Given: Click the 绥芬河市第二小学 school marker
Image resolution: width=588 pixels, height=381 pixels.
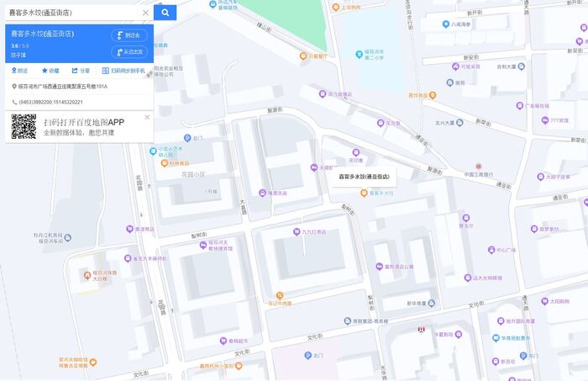Looking at the screenshot, I should tap(359, 55).
